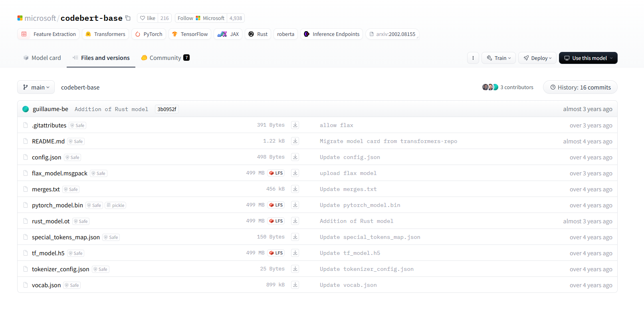Open the vocab.json file
The image size is (644, 312).
click(x=46, y=285)
